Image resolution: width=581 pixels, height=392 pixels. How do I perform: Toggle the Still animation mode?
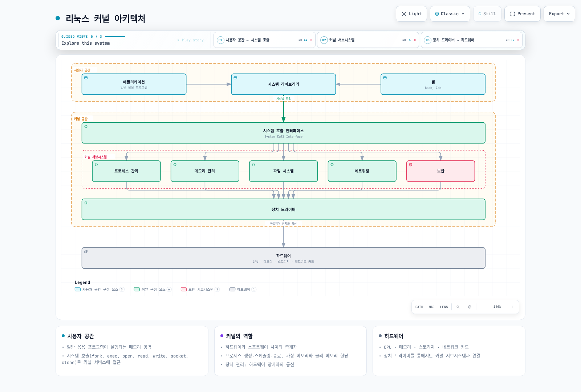tap(487, 14)
